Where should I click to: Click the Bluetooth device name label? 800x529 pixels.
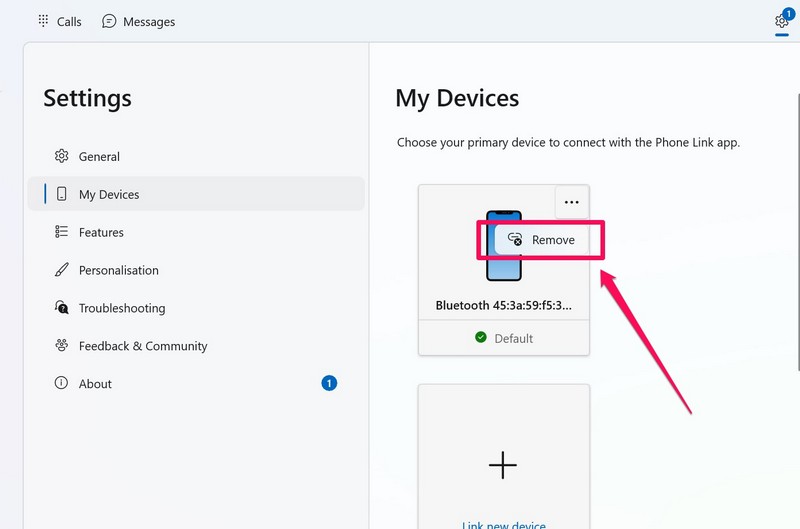[503, 305]
